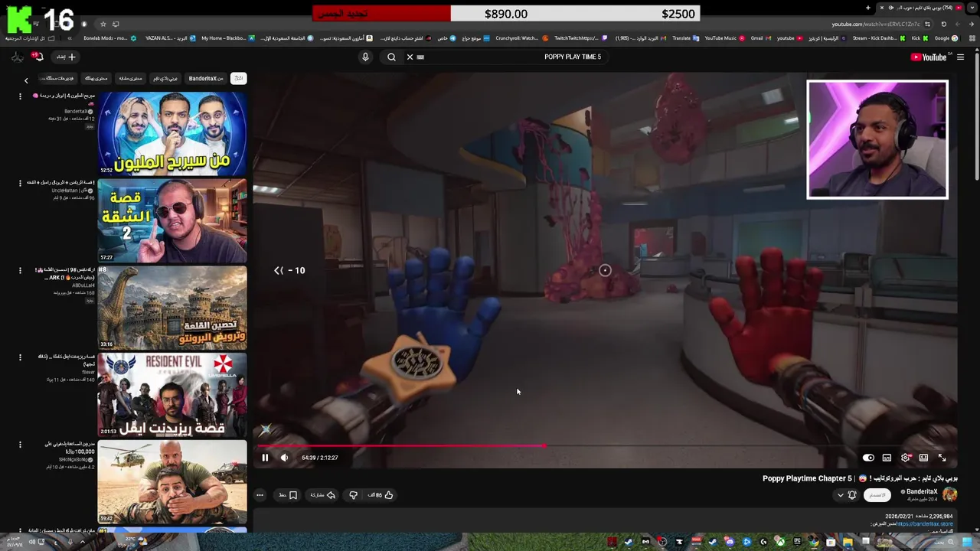Like the video with thumbs up
The height and width of the screenshot is (551, 980).
click(x=381, y=495)
